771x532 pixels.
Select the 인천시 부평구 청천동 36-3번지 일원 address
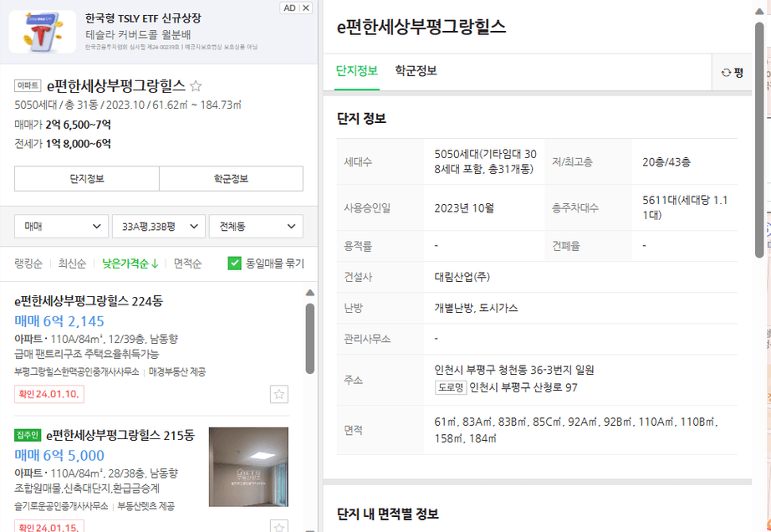point(514,370)
